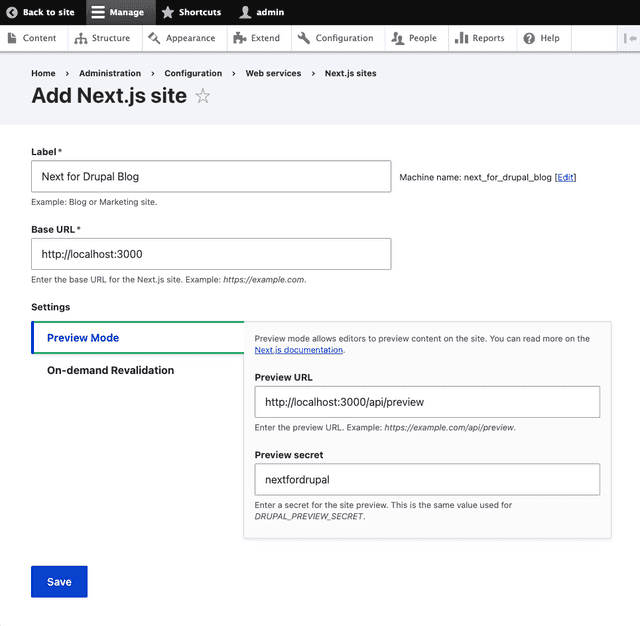Click the Add Next.js site heading
This screenshot has height=626, width=640.
coord(109,96)
